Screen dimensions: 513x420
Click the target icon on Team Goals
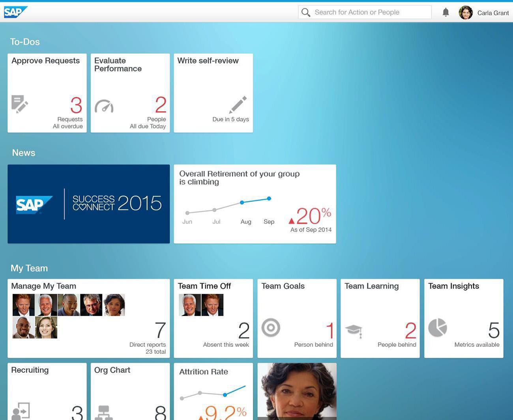[271, 328]
